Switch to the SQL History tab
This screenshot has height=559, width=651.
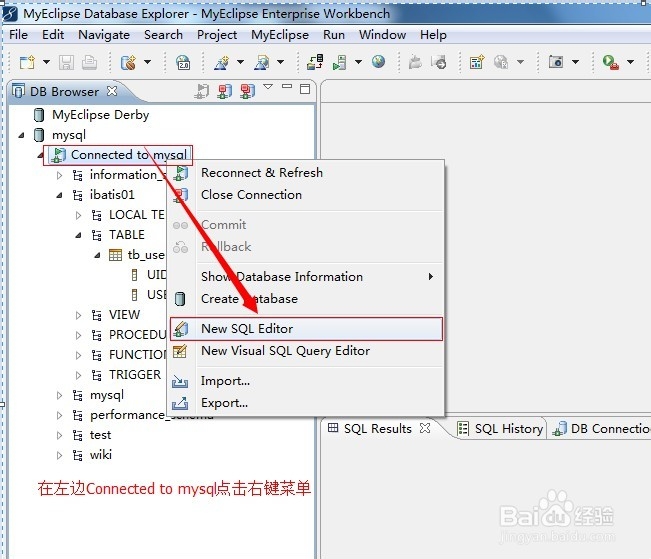point(500,429)
